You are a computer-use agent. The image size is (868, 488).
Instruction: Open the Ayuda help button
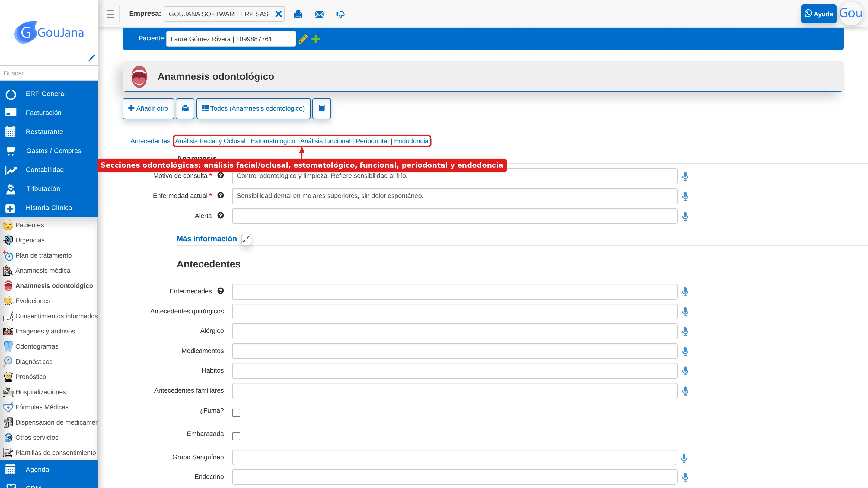click(x=818, y=14)
